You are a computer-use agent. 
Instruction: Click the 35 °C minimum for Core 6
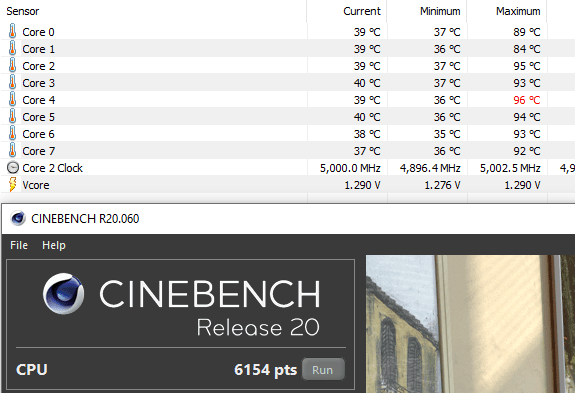click(447, 134)
